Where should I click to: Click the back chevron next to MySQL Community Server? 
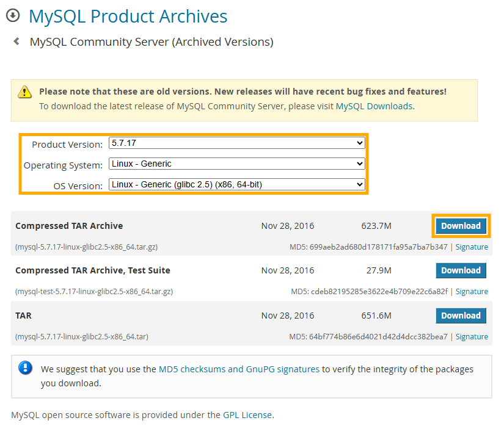[15, 42]
